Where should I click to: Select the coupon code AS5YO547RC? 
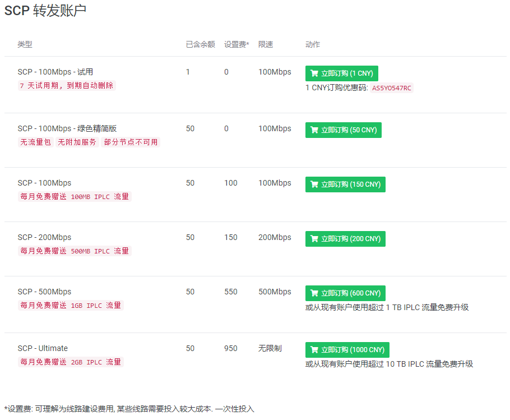392,88
